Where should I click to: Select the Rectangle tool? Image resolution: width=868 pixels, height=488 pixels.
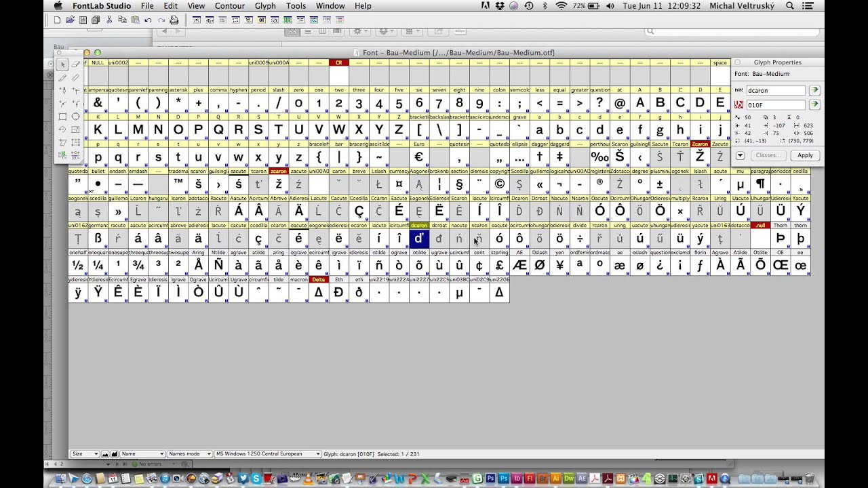(x=62, y=117)
